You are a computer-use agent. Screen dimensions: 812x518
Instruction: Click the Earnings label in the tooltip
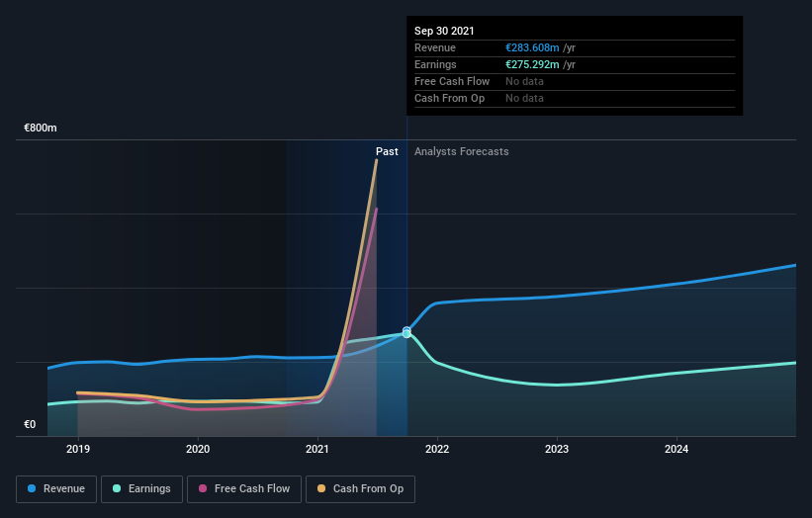point(435,64)
